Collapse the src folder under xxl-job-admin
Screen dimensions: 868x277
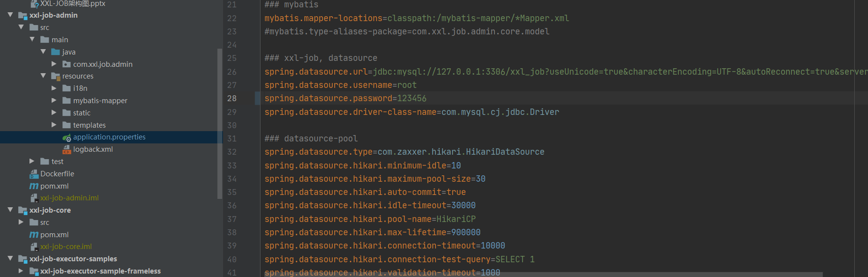(21, 27)
